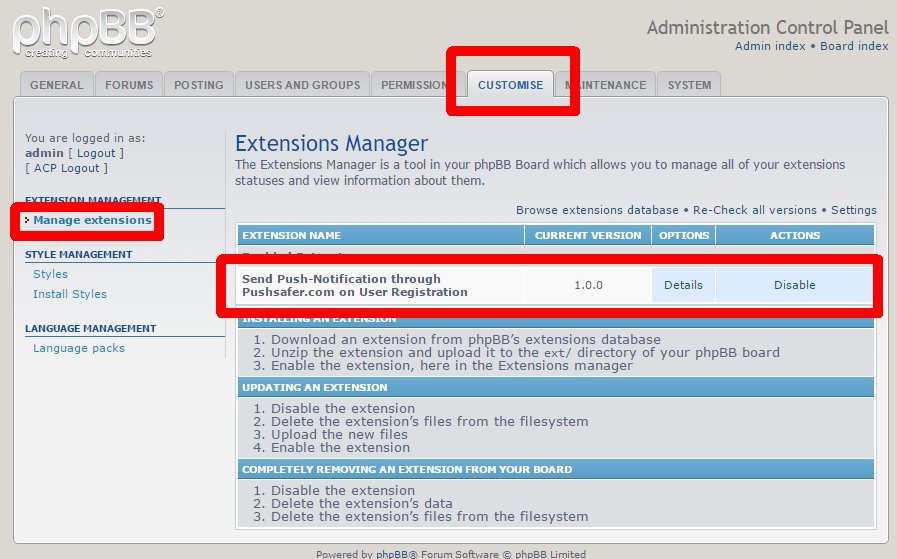Click Completely Removing an Extension heading

point(407,469)
